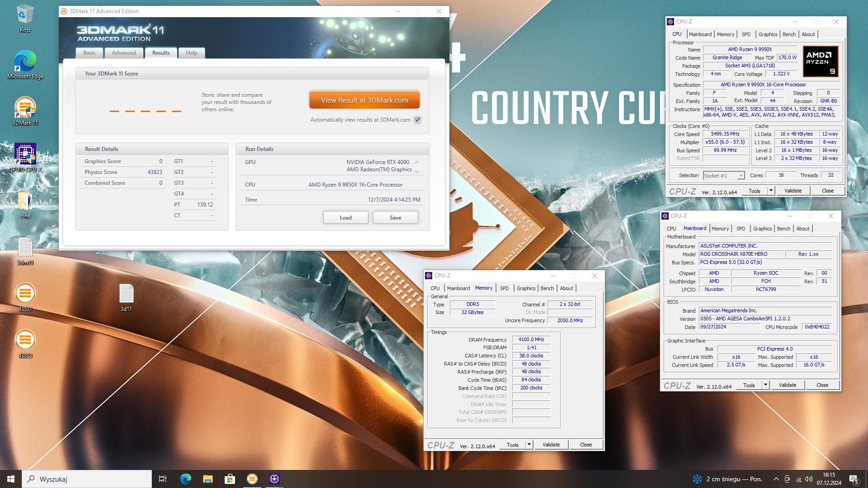
Task: Click the Wyszukaj search box in taskbar
Action: pyautogui.click(x=87, y=479)
